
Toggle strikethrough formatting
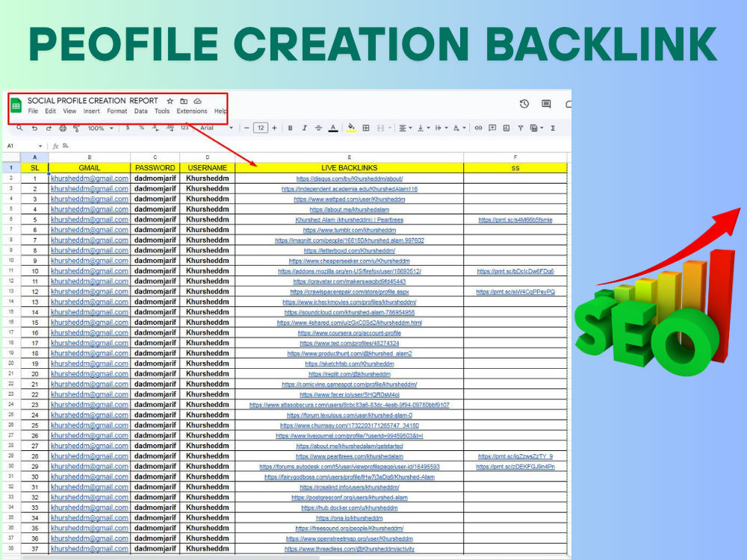pyautogui.click(x=319, y=128)
